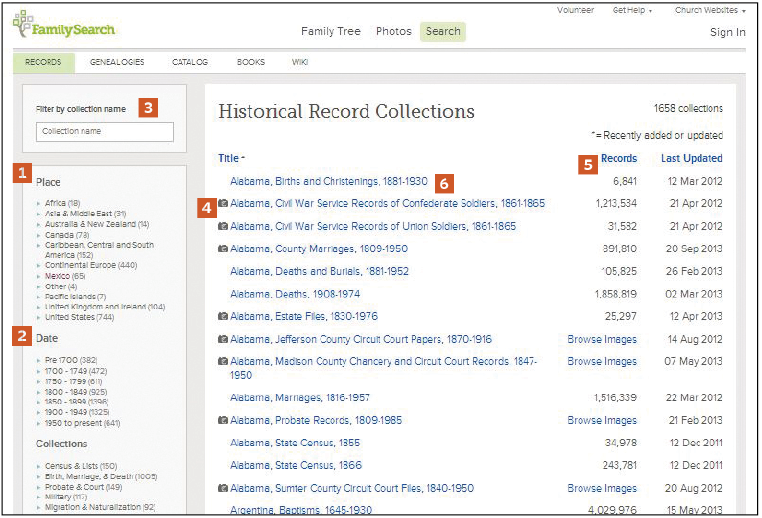The width and height of the screenshot is (762, 518).
Task: Open Alabama, Deaths, 1908-1974 collection
Action: click(295, 294)
